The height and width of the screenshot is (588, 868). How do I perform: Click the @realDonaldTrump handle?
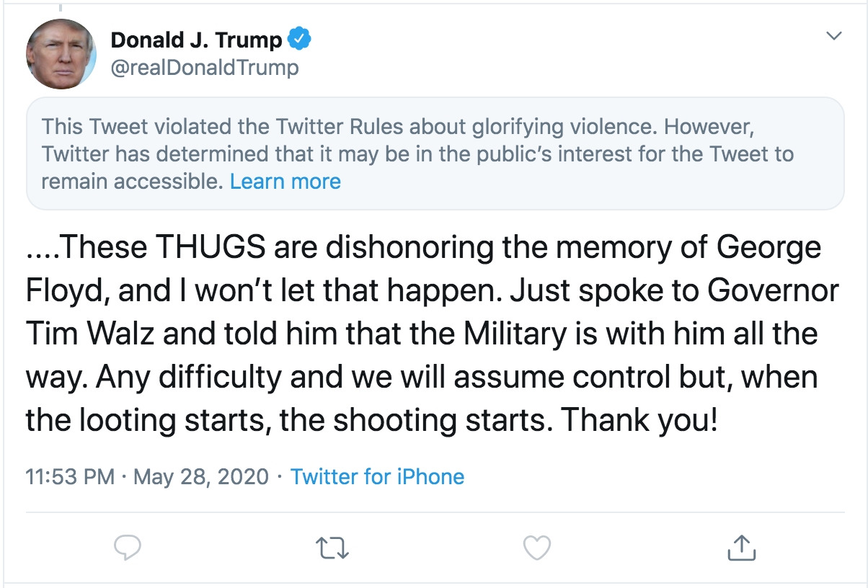pyautogui.click(x=204, y=68)
